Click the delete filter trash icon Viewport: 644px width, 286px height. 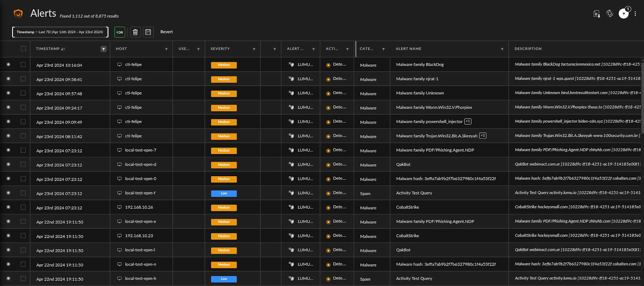135,32
